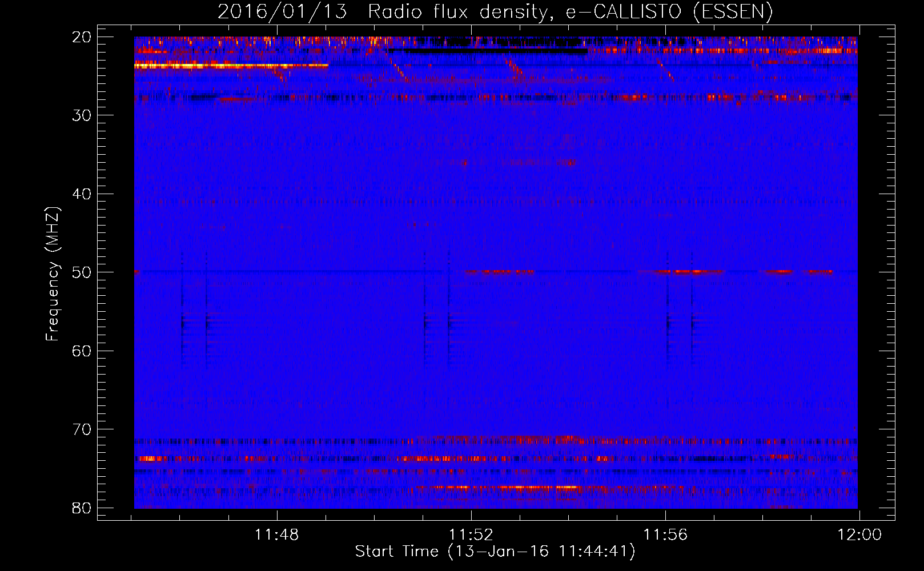Screen dimensions: 924x571
Task: Click the 30 frequency tick label
Action: 82,115
